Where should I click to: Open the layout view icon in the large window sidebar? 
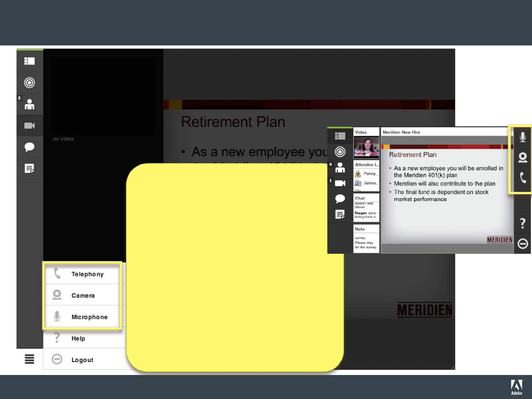(x=30, y=61)
